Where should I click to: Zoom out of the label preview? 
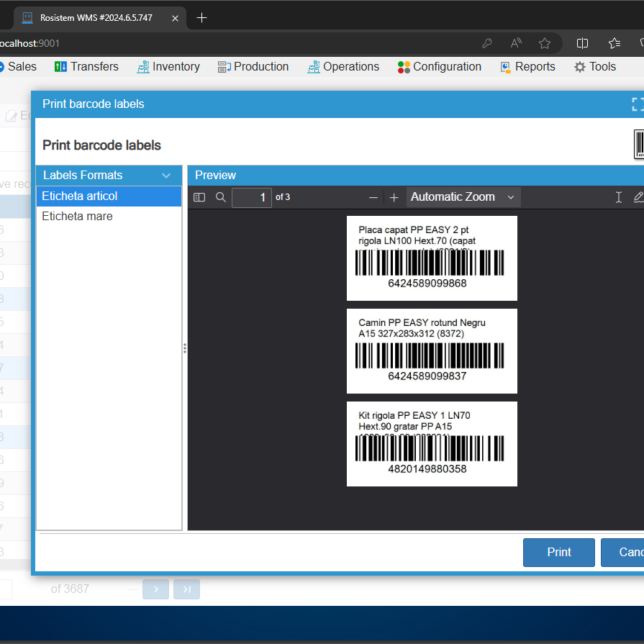373,197
